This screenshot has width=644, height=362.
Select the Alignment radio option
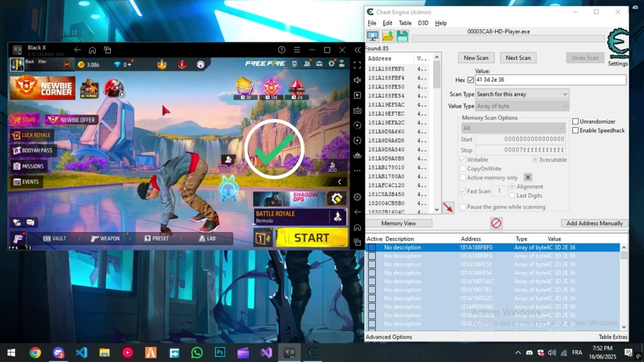pos(512,187)
